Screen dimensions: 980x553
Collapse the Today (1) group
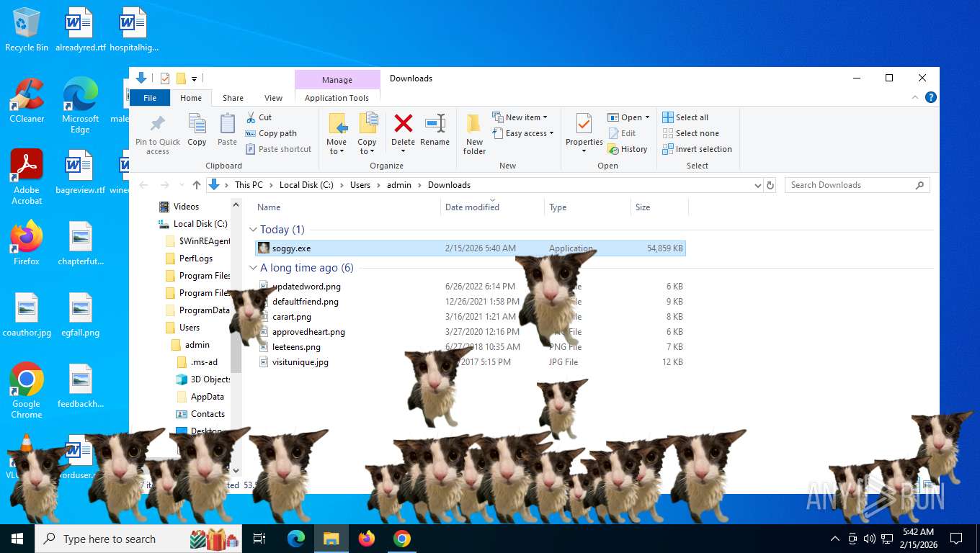pyautogui.click(x=253, y=230)
